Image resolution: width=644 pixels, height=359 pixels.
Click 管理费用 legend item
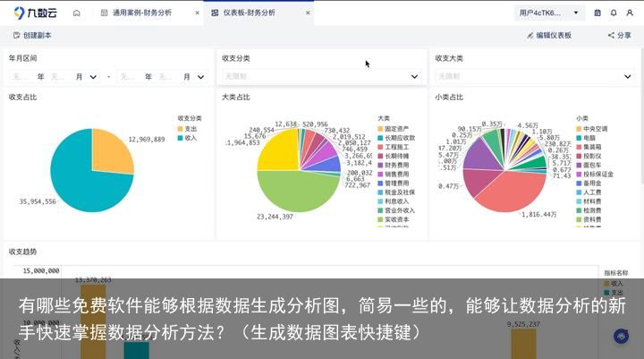pyautogui.click(x=393, y=183)
